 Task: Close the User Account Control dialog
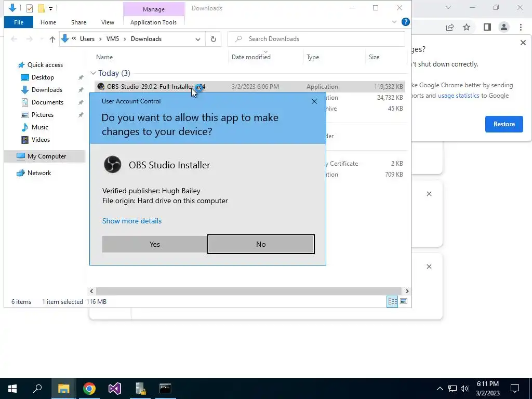[314, 101]
